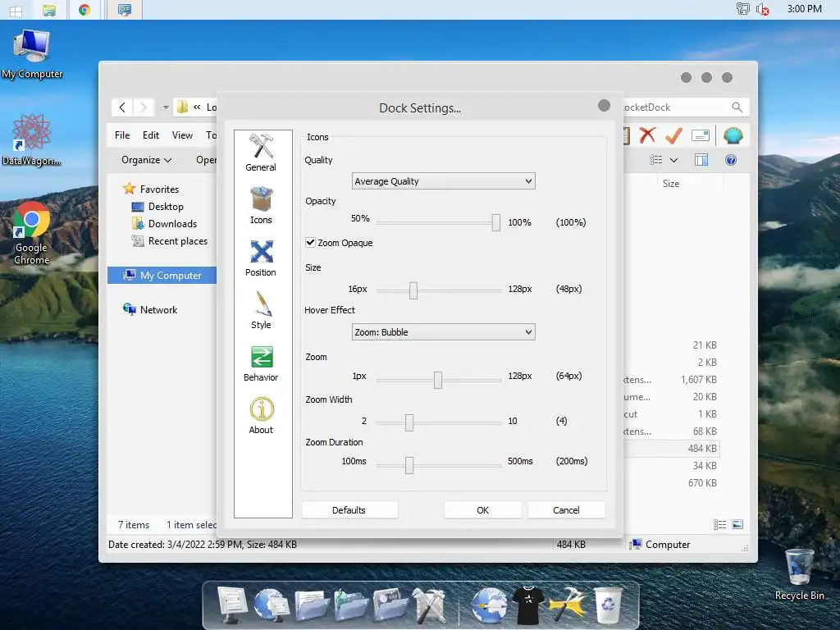This screenshot has width=840, height=630.
Task: Click OK to apply dock settings
Action: coord(482,510)
